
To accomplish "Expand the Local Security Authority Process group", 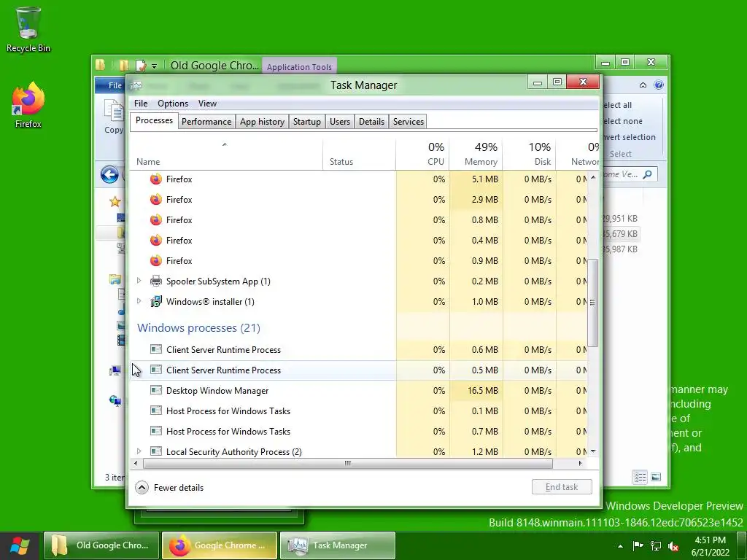I will tap(139, 451).
